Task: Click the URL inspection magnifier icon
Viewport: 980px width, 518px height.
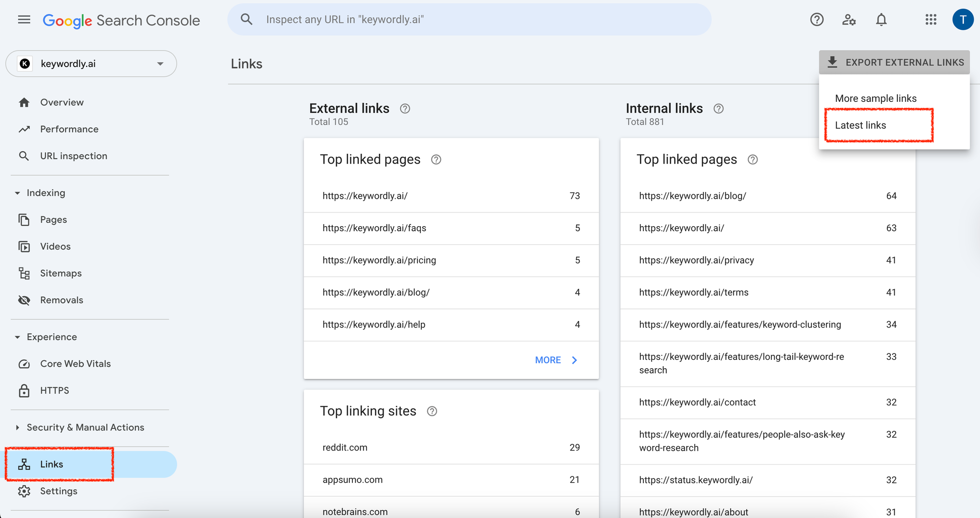Action: [24, 156]
